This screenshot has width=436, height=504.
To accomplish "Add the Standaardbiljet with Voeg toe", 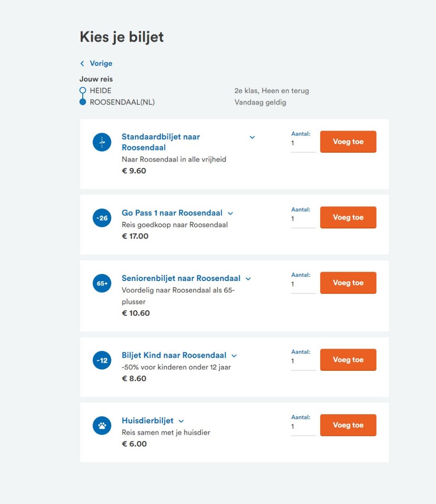I will 348,142.
